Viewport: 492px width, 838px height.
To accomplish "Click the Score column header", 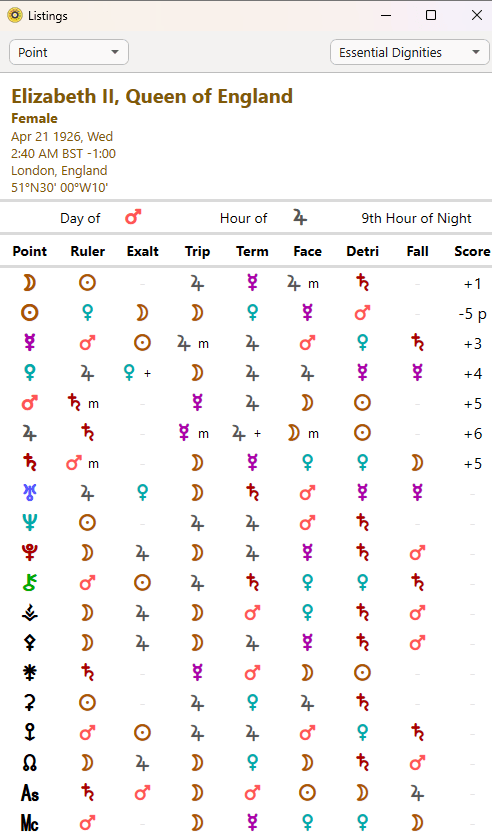I will (x=472, y=251).
